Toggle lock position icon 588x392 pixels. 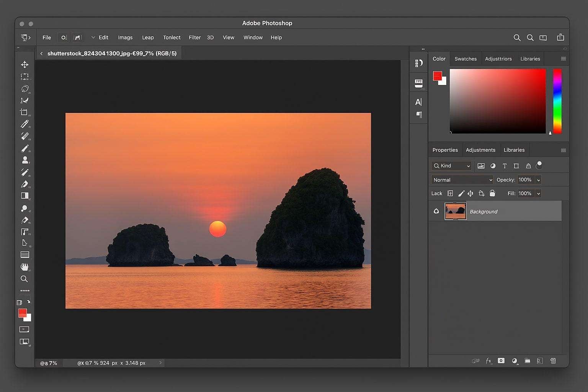pos(470,193)
